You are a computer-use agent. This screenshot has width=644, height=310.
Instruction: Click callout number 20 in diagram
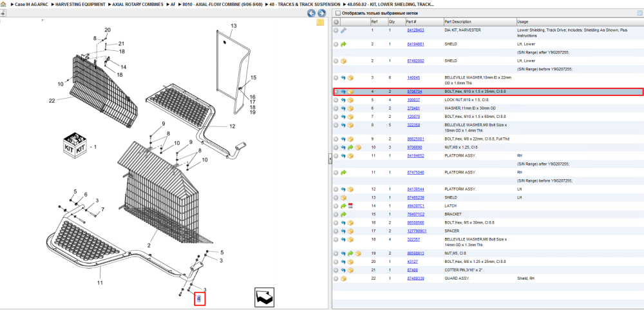107,30
